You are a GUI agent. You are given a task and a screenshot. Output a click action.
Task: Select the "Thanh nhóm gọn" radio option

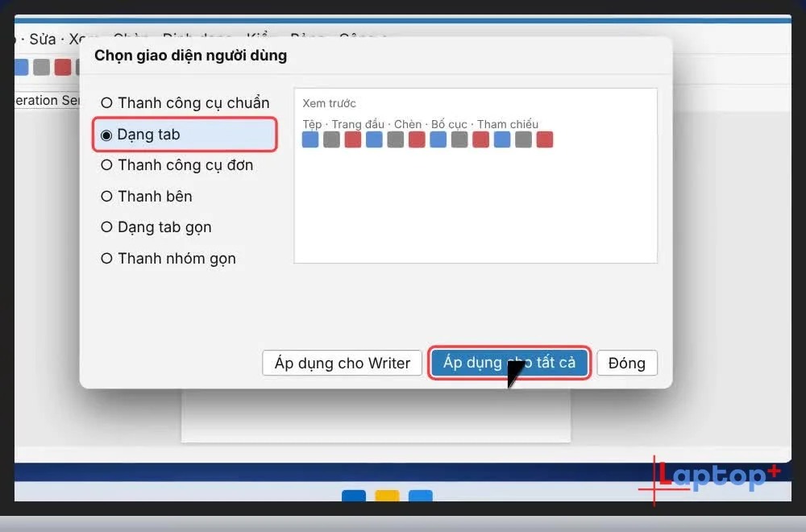(168, 259)
